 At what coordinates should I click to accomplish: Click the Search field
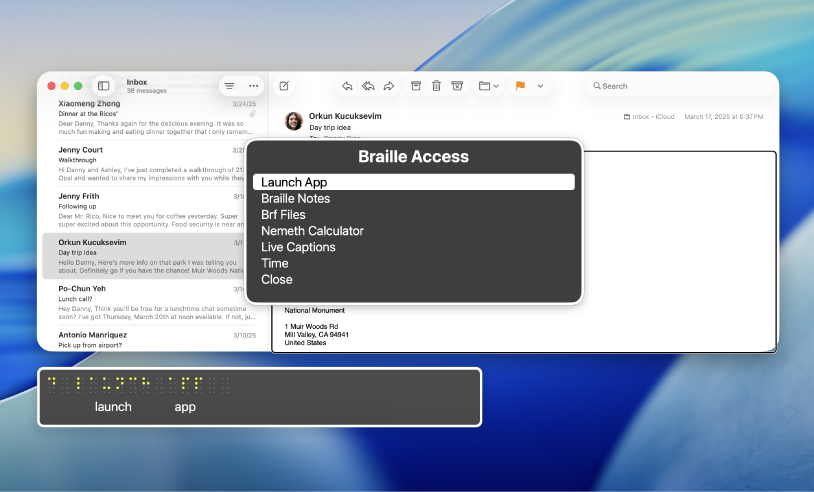(x=680, y=86)
